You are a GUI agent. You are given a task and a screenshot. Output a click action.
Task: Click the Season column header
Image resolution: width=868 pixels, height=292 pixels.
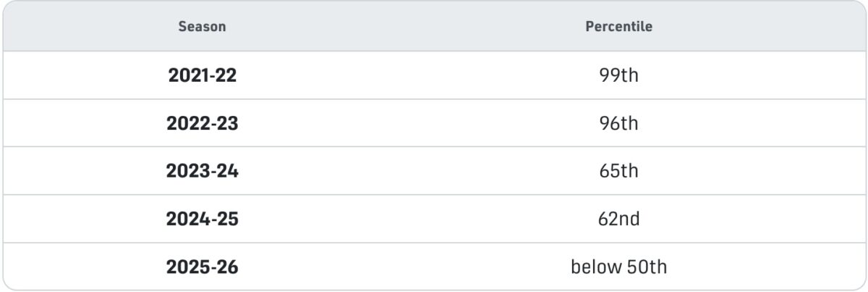click(x=202, y=27)
